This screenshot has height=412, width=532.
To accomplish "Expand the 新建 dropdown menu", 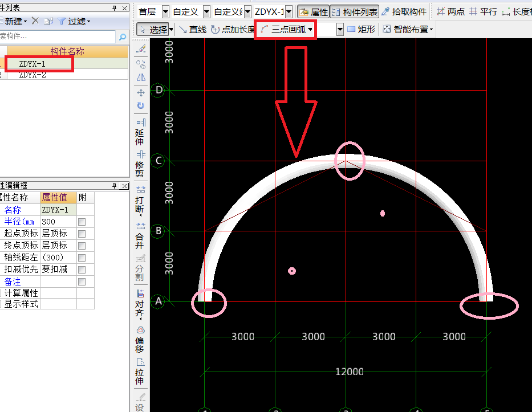I will tap(25, 22).
